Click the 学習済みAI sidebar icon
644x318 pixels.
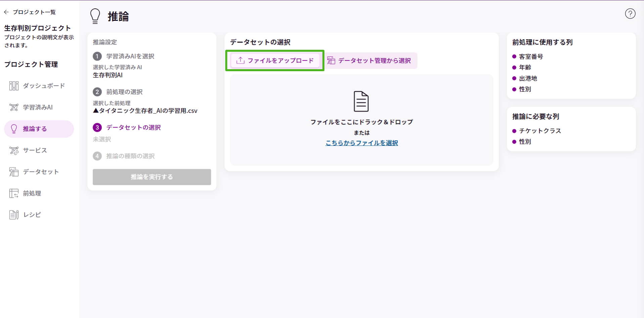(x=14, y=107)
